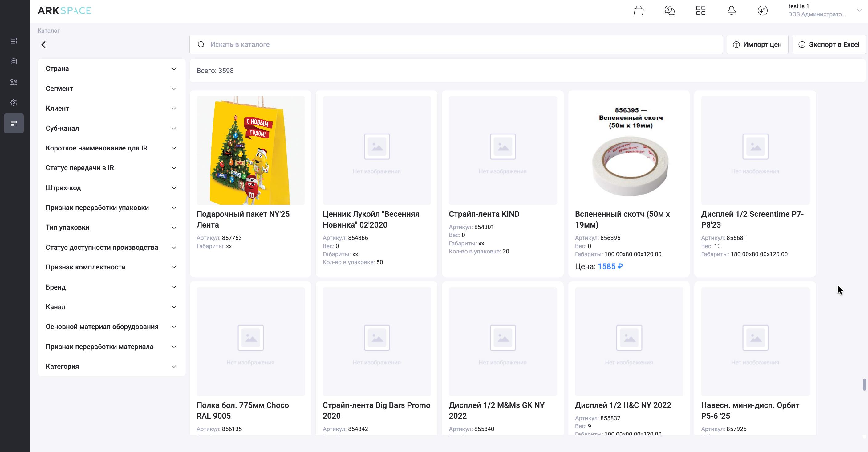This screenshot has width=868, height=452.
Task: Click the vertical page scrollbar handle
Action: [x=864, y=384]
